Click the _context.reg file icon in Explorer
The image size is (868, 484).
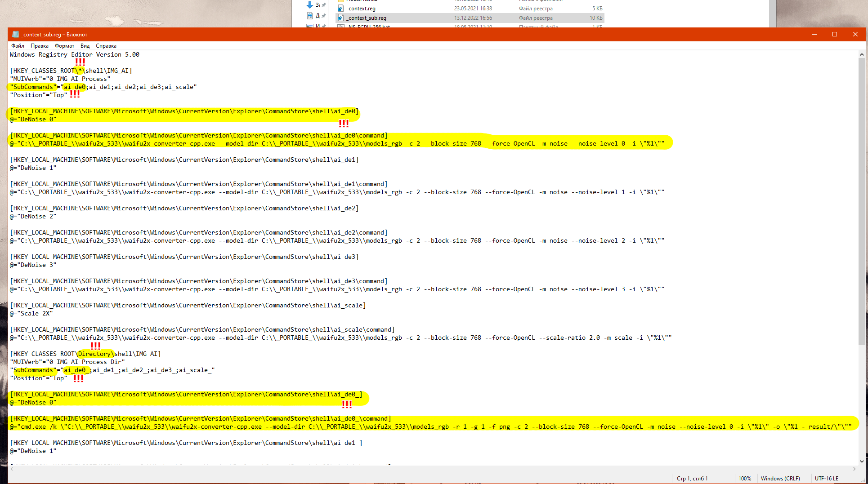(340, 8)
